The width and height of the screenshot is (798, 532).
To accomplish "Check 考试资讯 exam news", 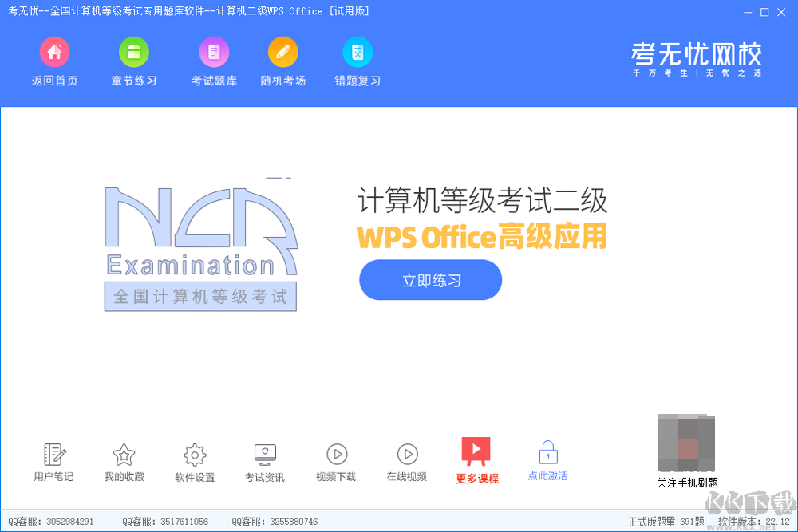I will point(264,460).
